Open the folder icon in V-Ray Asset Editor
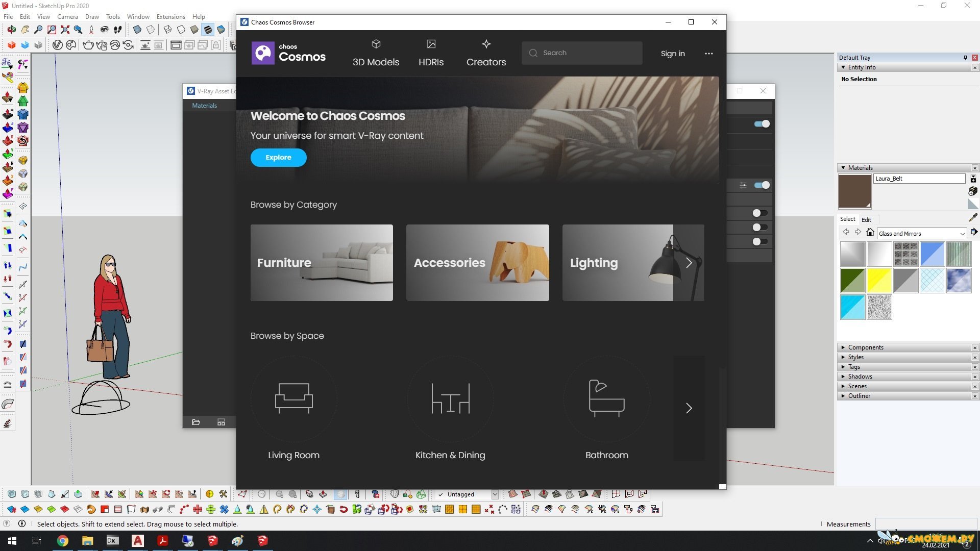980x551 pixels. click(195, 422)
